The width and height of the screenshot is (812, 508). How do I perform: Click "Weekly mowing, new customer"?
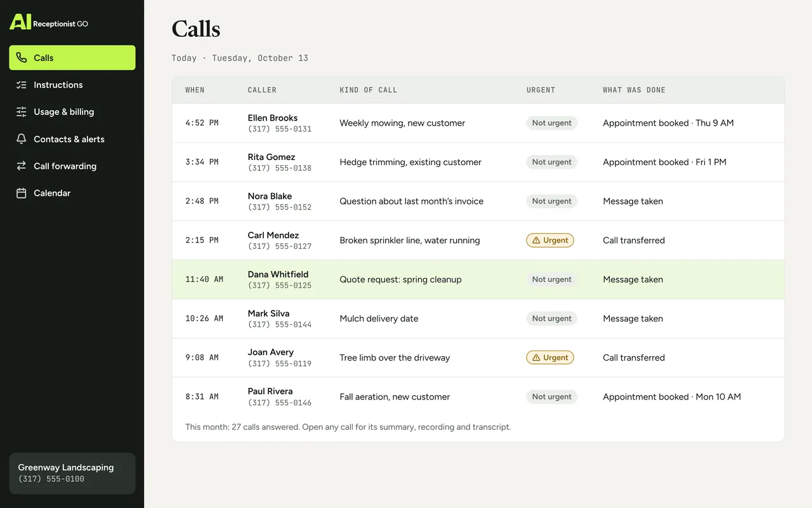pos(402,123)
